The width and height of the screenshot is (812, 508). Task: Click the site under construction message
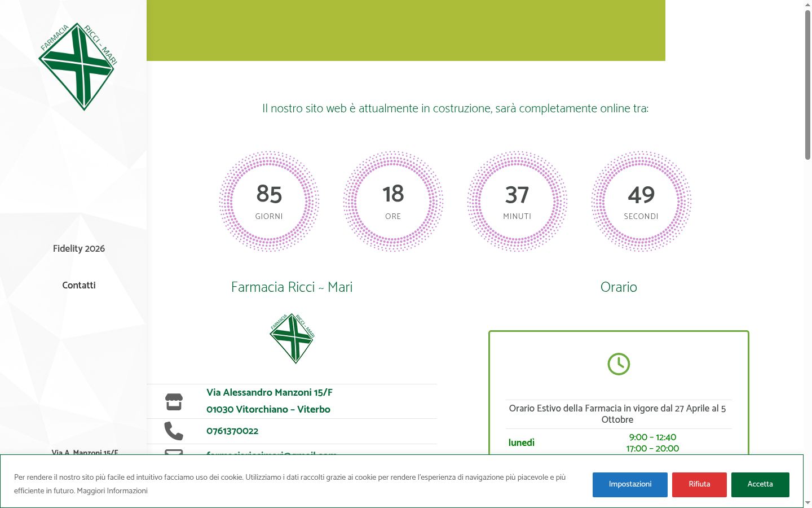click(455, 108)
